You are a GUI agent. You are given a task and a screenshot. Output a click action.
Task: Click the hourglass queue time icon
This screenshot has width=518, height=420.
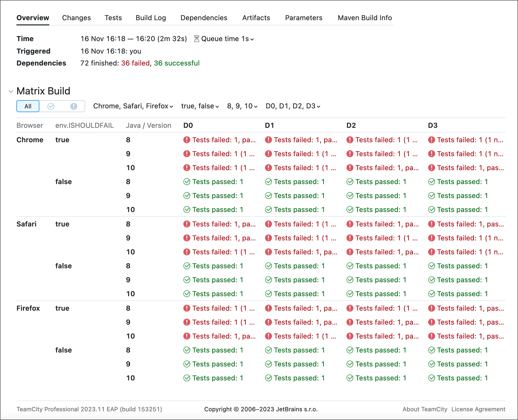pos(196,39)
